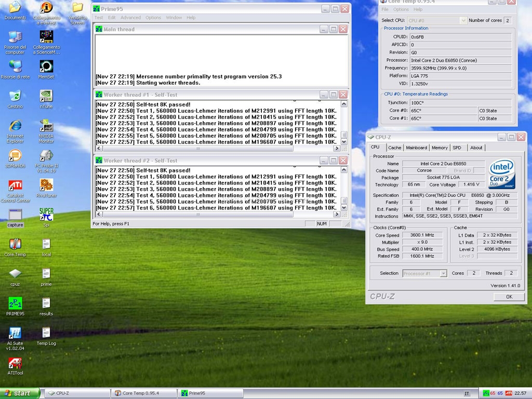This screenshot has width=532, height=399.
Task: Activate the CPU-Z taskbar button
Action: tap(77, 393)
